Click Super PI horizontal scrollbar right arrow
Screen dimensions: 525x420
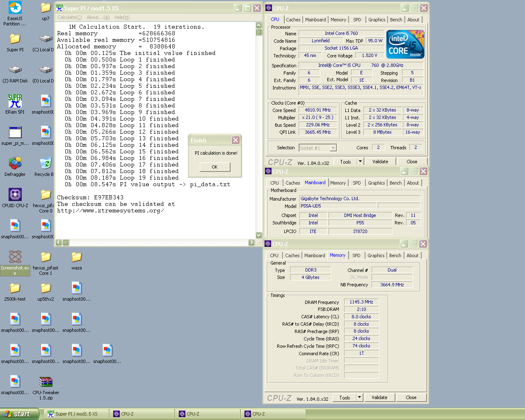[x=251, y=242]
